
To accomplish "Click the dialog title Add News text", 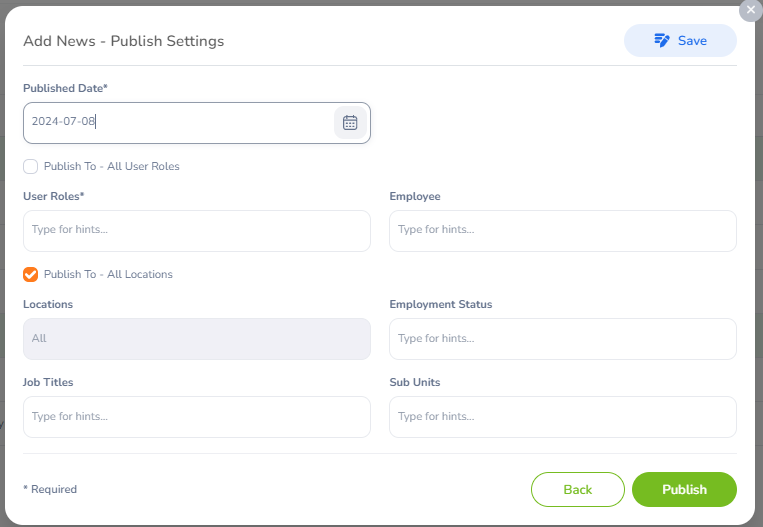I will [x=123, y=41].
